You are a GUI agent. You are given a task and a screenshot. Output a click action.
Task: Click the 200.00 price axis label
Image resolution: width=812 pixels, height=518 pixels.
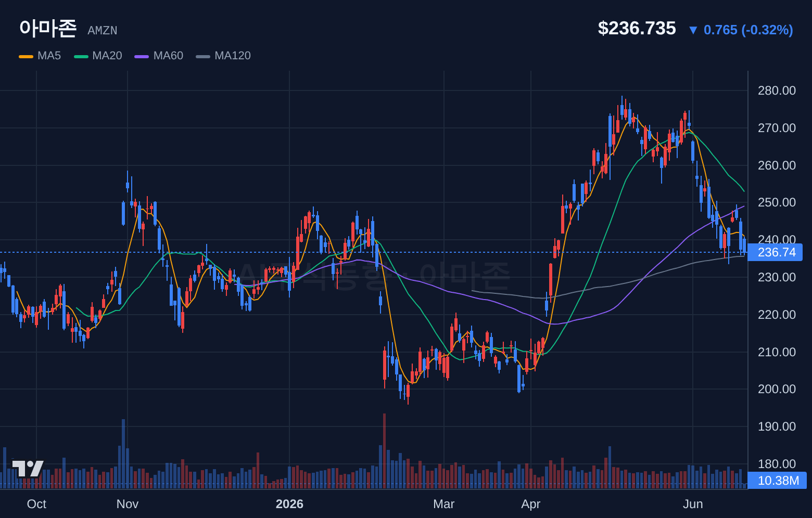[777, 389]
